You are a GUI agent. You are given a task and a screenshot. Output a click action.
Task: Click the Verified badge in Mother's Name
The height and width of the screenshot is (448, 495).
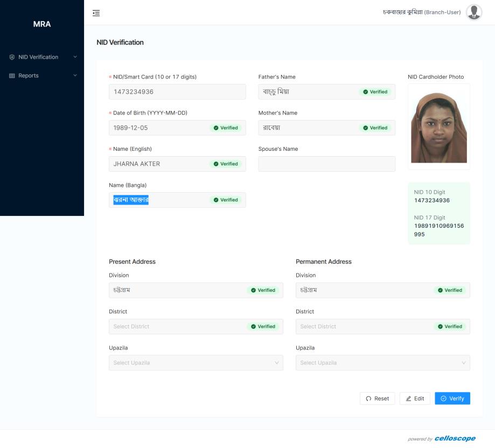pyautogui.click(x=375, y=128)
